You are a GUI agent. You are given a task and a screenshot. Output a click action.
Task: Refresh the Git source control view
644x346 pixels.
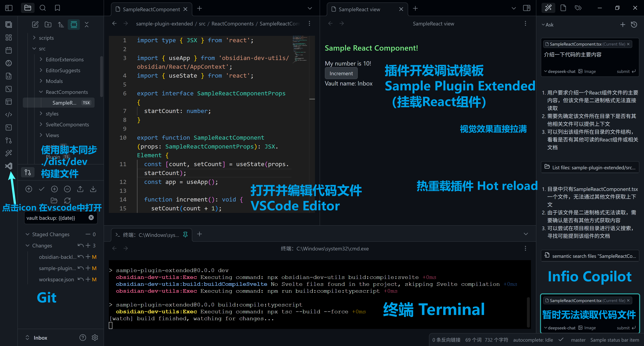(67, 200)
